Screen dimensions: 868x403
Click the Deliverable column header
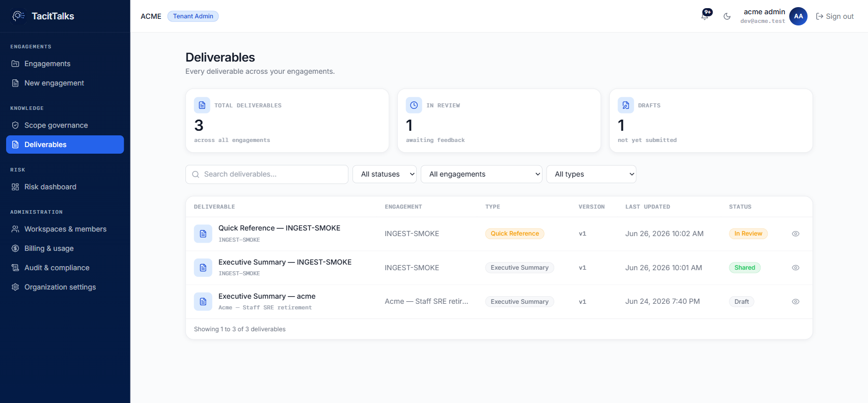[x=214, y=207]
